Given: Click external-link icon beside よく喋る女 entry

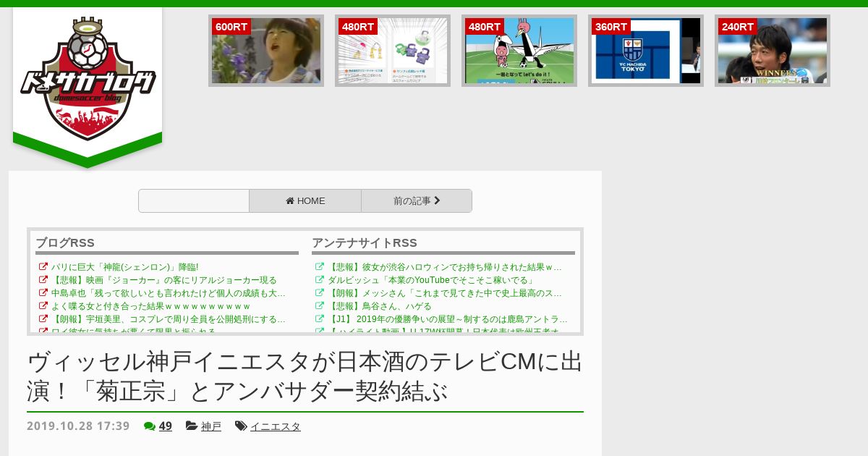Looking at the screenshot, I should coord(43,306).
